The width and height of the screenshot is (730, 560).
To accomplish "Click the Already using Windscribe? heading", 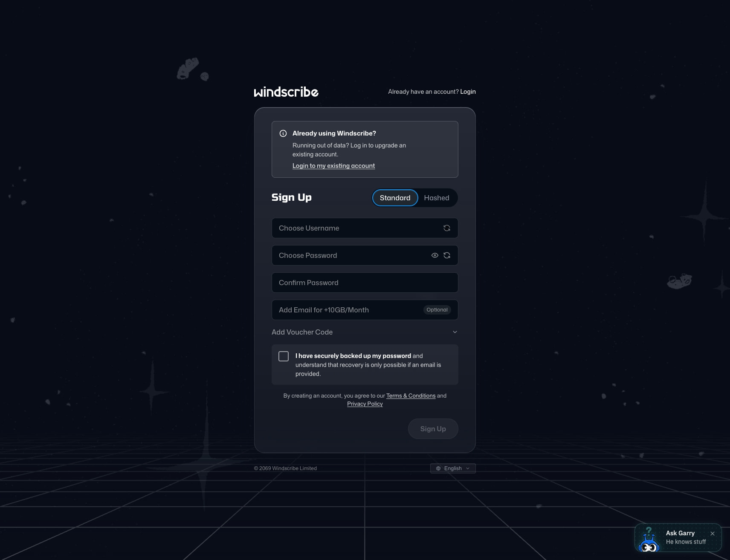I will pos(334,133).
